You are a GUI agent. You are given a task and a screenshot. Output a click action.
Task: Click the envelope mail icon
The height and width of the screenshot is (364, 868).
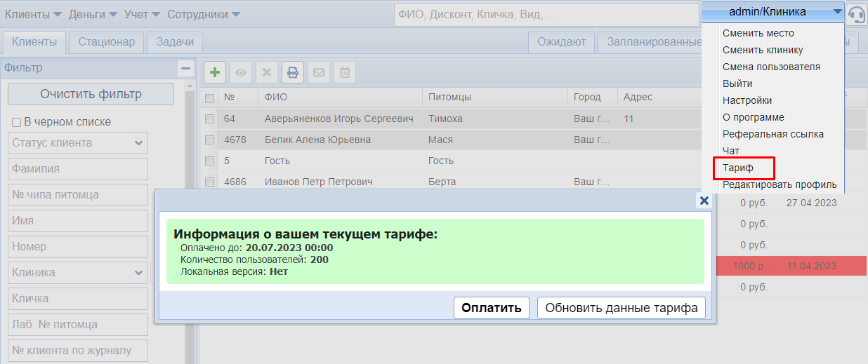click(x=319, y=72)
